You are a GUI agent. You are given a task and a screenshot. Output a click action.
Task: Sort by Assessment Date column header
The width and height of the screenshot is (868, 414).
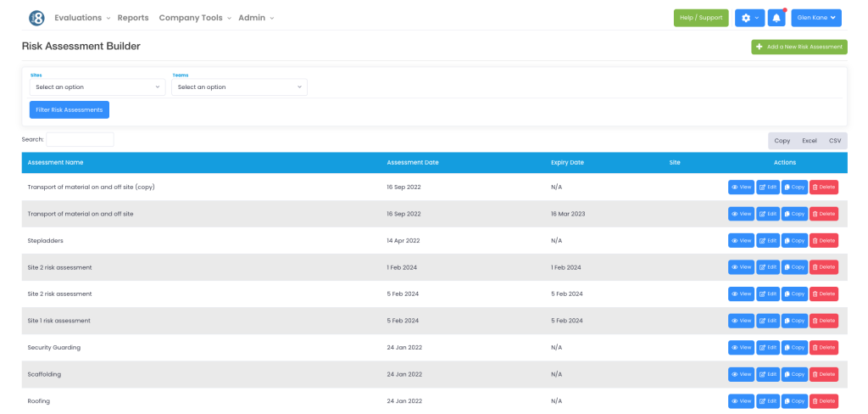(x=413, y=162)
